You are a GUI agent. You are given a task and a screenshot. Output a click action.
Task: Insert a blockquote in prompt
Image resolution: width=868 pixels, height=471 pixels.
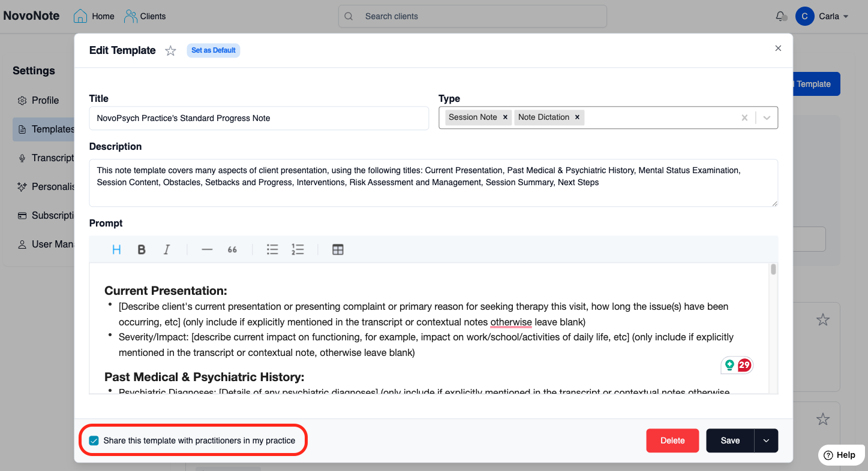[232, 250]
